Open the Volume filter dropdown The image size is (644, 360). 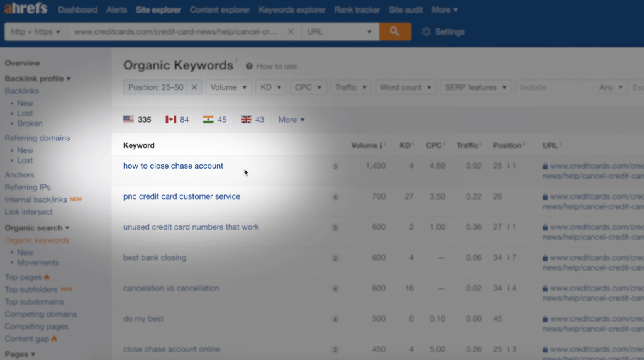point(228,87)
